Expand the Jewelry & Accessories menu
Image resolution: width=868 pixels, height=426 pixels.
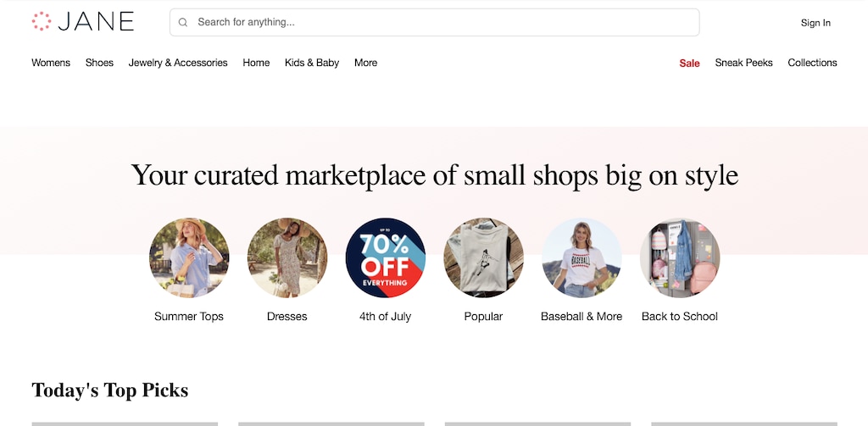178,63
